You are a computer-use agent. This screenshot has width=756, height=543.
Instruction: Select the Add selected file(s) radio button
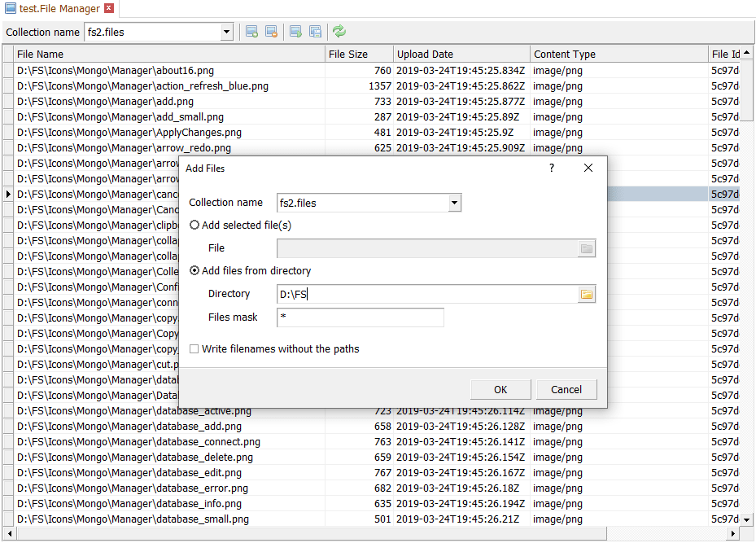(x=194, y=225)
